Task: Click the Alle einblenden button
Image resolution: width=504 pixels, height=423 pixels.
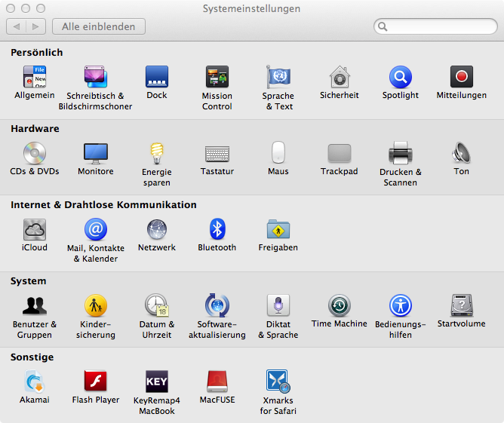Action: point(99,26)
